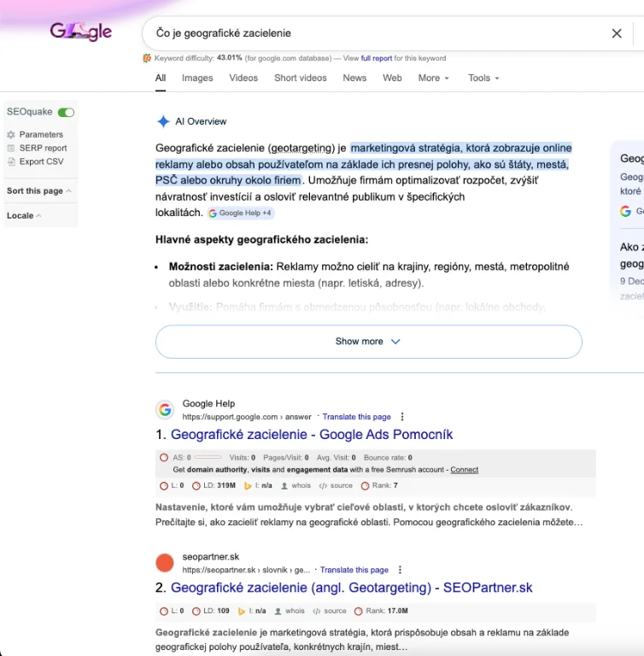Image resolution: width=644 pixels, height=656 pixels.
Task: Expand the Sort this page section
Action: click(x=39, y=191)
